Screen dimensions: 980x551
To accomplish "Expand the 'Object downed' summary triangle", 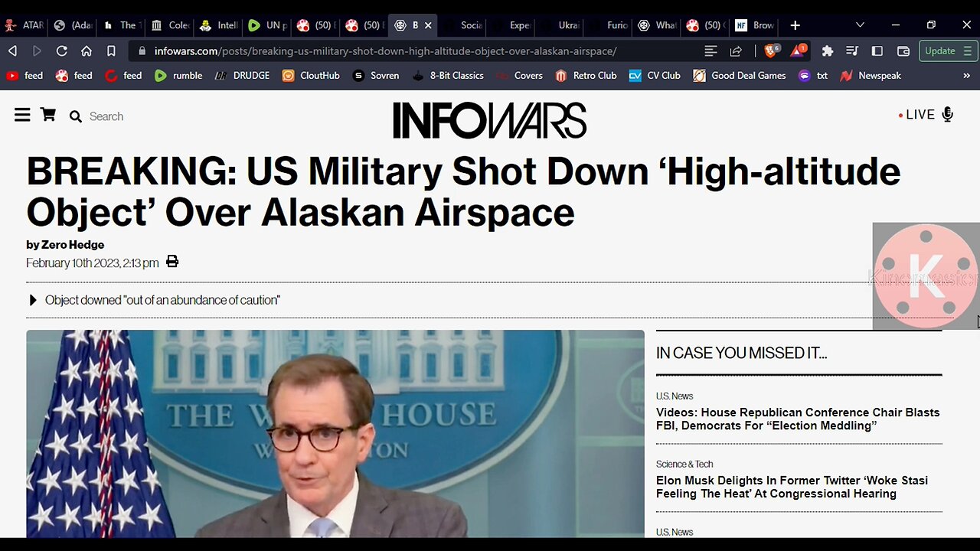I will 32,300.
